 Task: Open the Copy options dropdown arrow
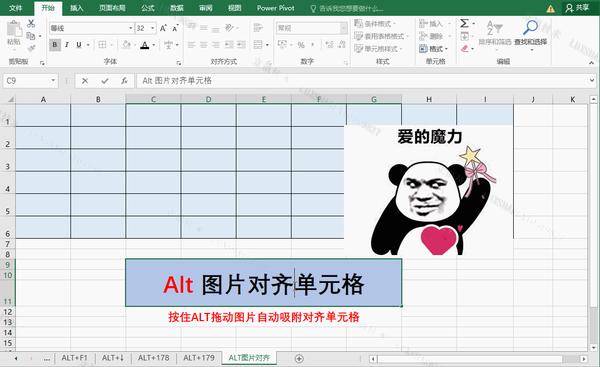coord(40,36)
